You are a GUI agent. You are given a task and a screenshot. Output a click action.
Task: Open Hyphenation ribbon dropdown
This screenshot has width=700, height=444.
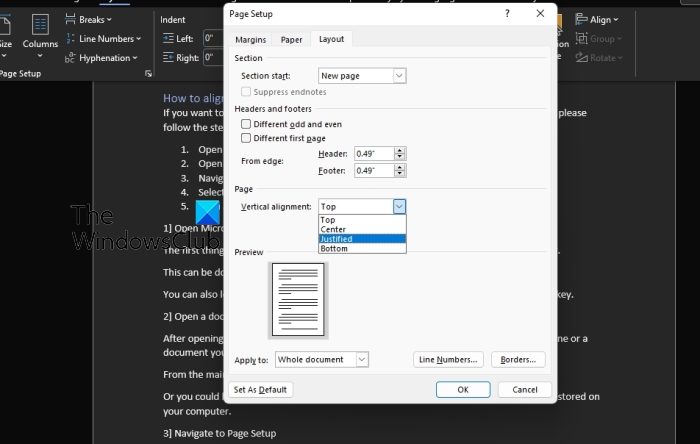(101, 58)
